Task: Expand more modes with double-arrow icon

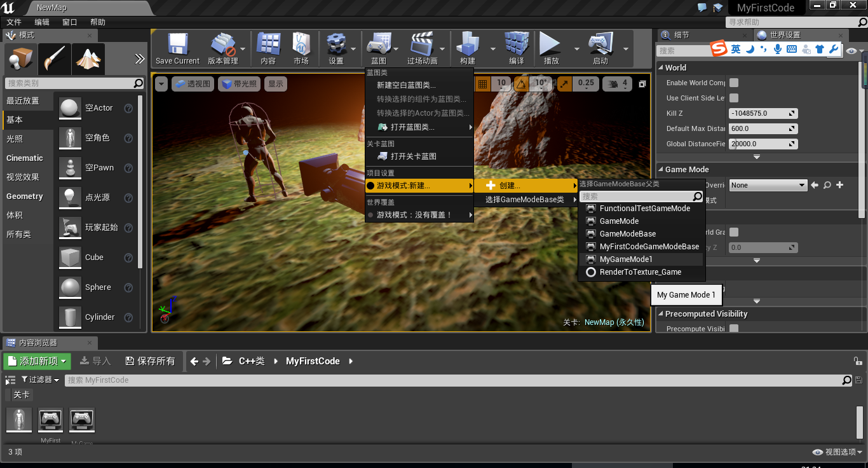Action: pyautogui.click(x=139, y=59)
